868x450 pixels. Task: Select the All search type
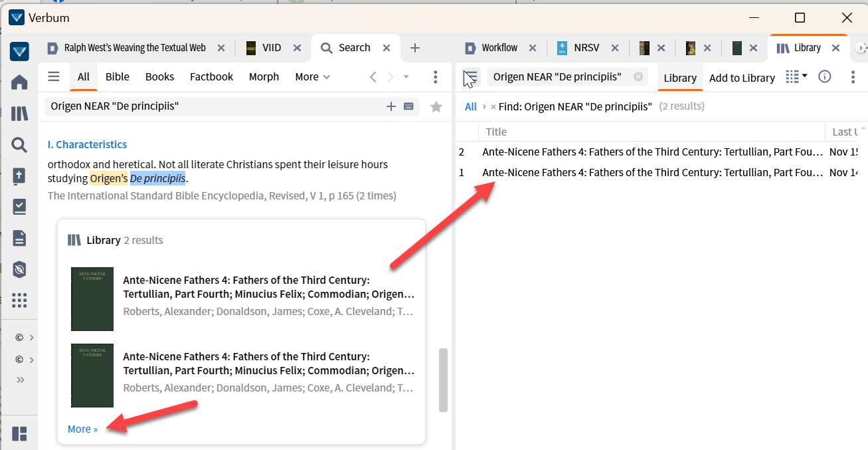tap(84, 77)
